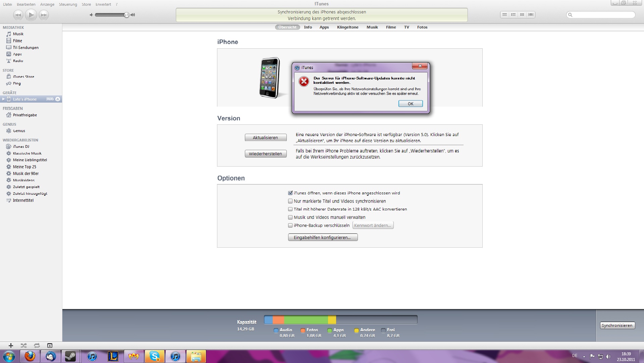Show hidden icons arrow in the system tray
The image size is (644, 363).
[x=584, y=357]
